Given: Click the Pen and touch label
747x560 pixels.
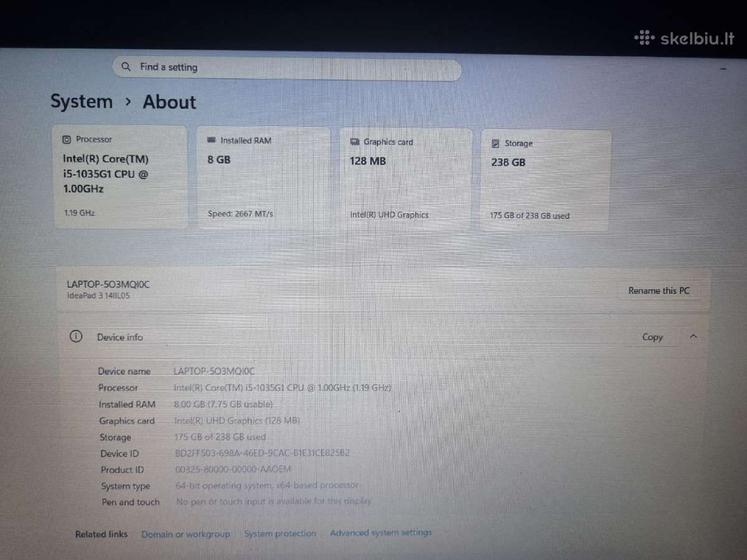Looking at the screenshot, I should (x=131, y=502).
